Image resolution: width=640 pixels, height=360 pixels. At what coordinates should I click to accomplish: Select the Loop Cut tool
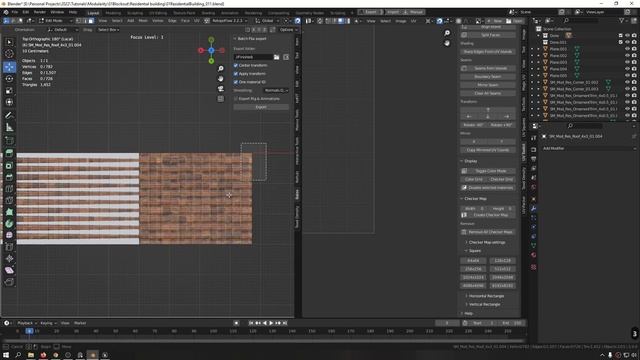coord(9,189)
